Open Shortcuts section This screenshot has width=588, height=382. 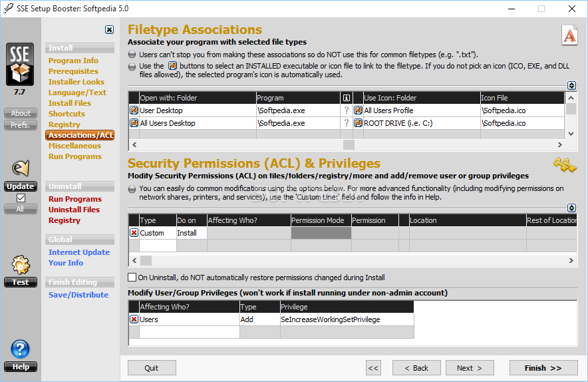pyautogui.click(x=67, y=114)
